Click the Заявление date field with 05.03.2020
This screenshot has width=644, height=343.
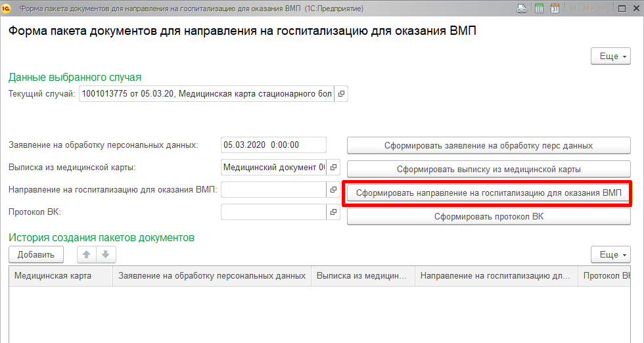[x=273, y=145]
